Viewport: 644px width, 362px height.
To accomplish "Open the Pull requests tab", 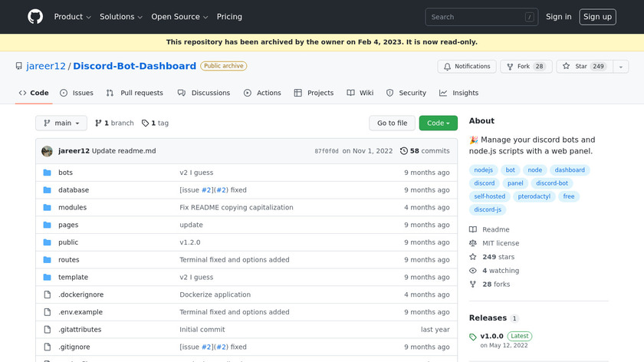I will (135, 93).
